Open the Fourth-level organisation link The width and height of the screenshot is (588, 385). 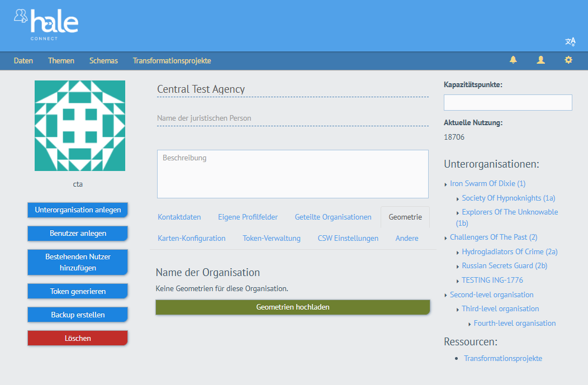point(514,324)
